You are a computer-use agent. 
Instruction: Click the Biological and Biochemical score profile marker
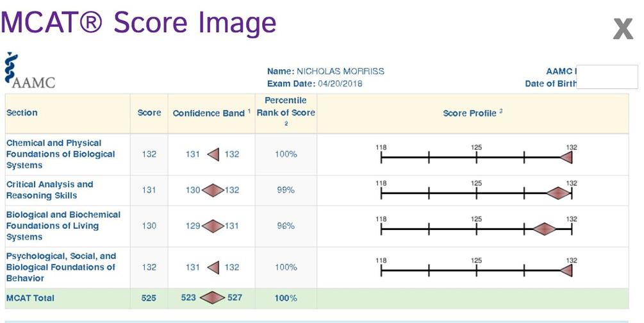pyautogui.click(x=545, y=229)
